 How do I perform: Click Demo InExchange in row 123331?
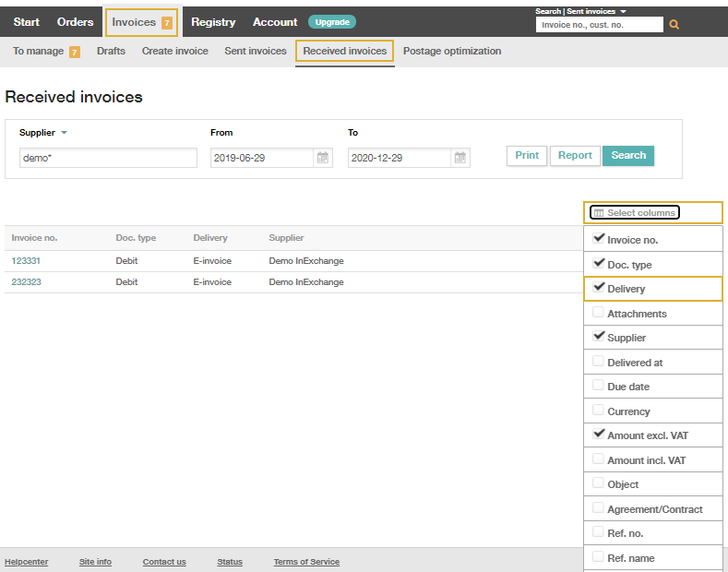(x=306, y=261)
